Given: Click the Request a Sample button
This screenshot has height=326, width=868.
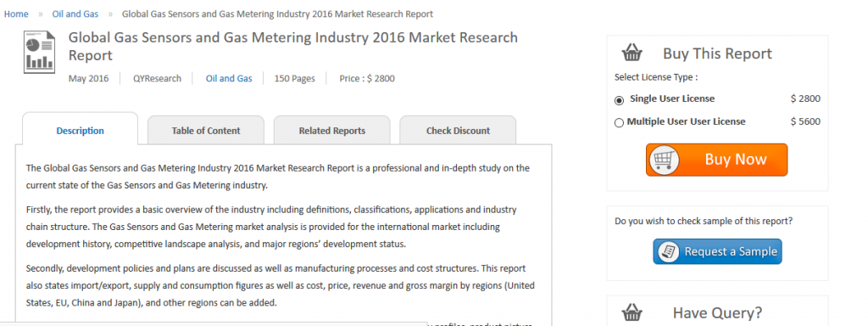Looking at the screenshot, I should pyautogui.click(x=717, y=251).
